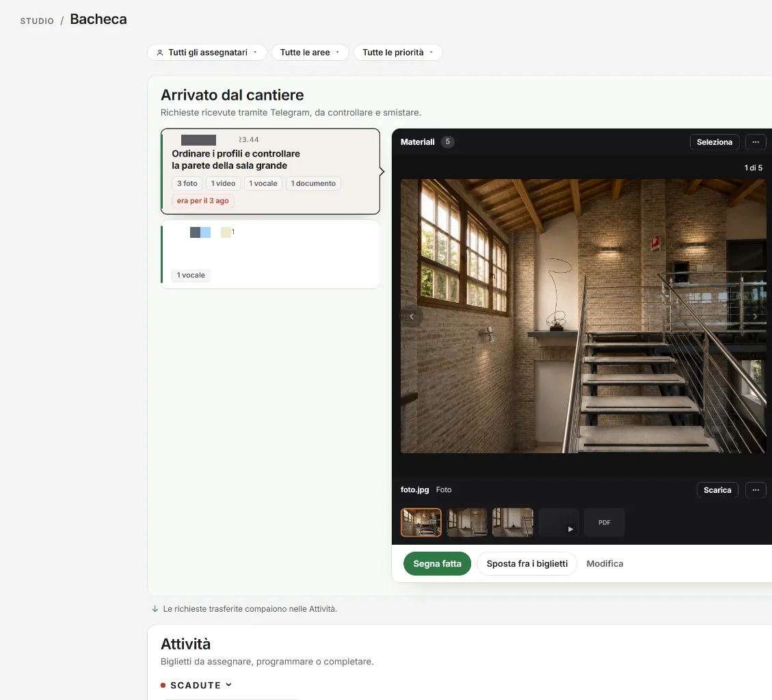Click the Seleziona button in Materiali
This screenshot has height=700, width=772.
pos(715,142)
